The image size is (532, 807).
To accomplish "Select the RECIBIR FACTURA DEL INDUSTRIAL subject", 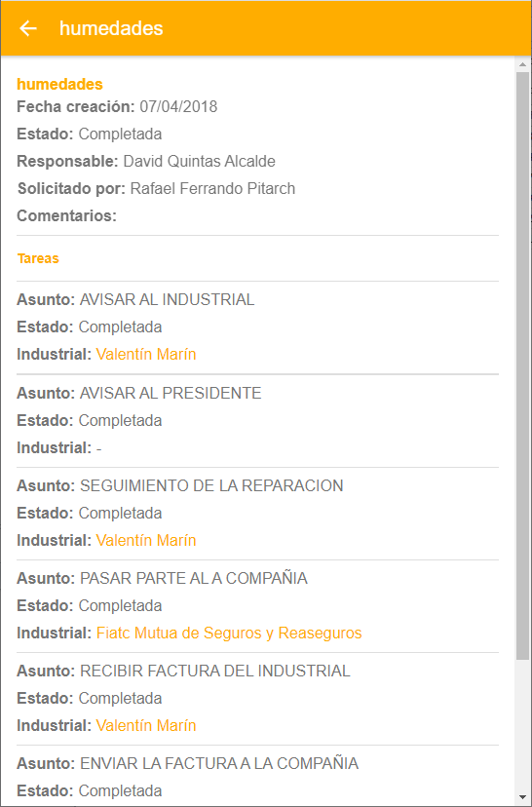I will coord(215,672).
